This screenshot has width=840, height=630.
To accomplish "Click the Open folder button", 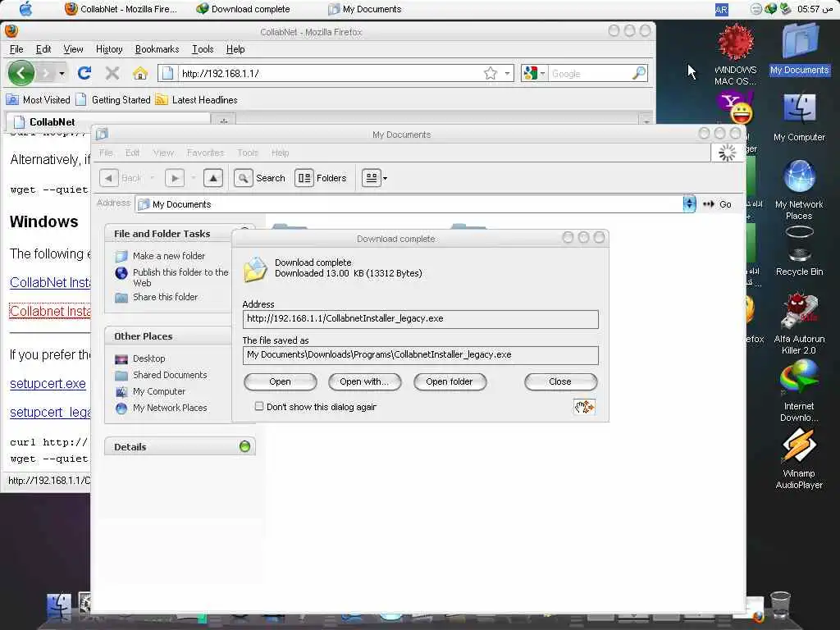I will coord(450,381).
